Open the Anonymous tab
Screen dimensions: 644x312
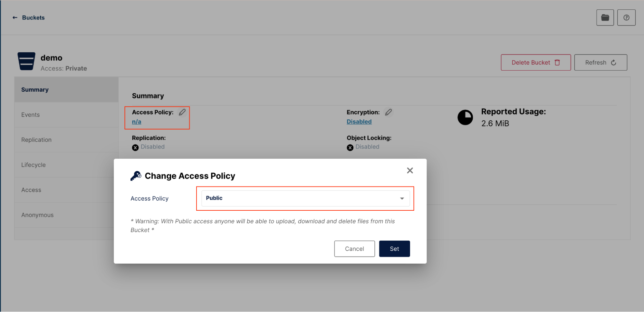coord(37,215)
